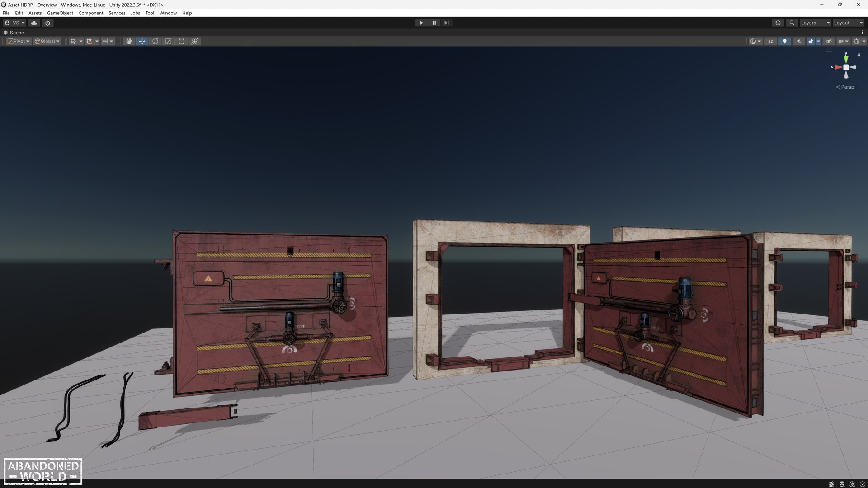Viewport: 868px width, 488px height.
Task: Select the combined Transform tool
Action: (195, 41)
